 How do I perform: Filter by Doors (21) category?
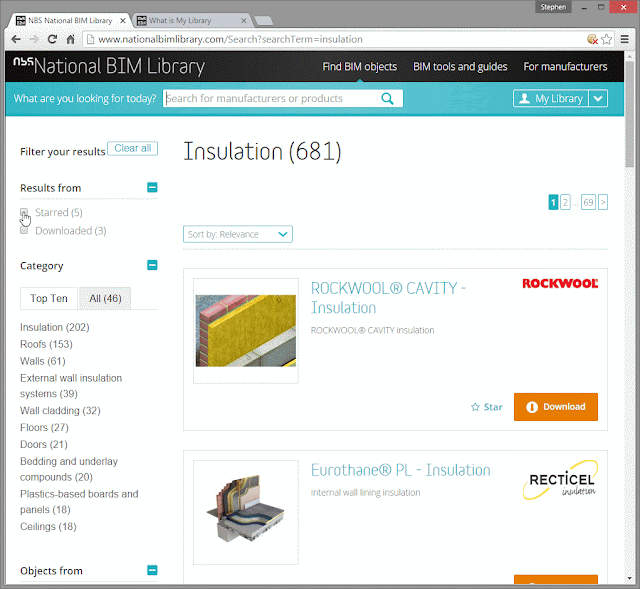(44, 445)
